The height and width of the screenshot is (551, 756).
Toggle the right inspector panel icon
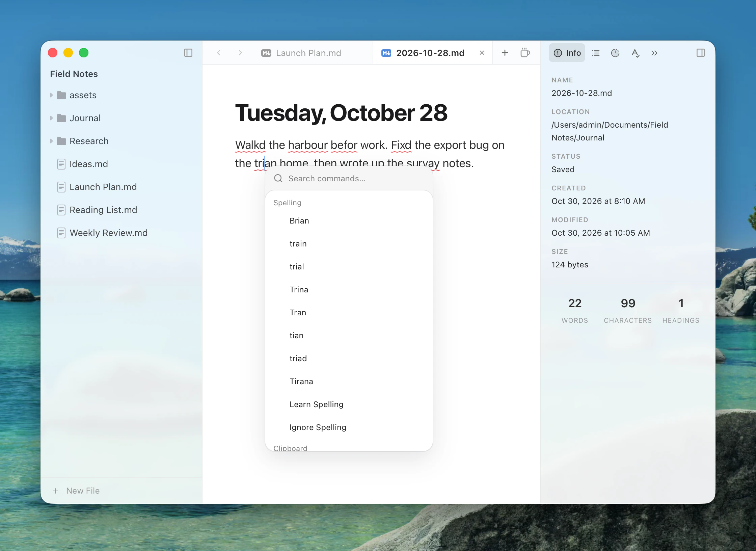coord(700,53)
